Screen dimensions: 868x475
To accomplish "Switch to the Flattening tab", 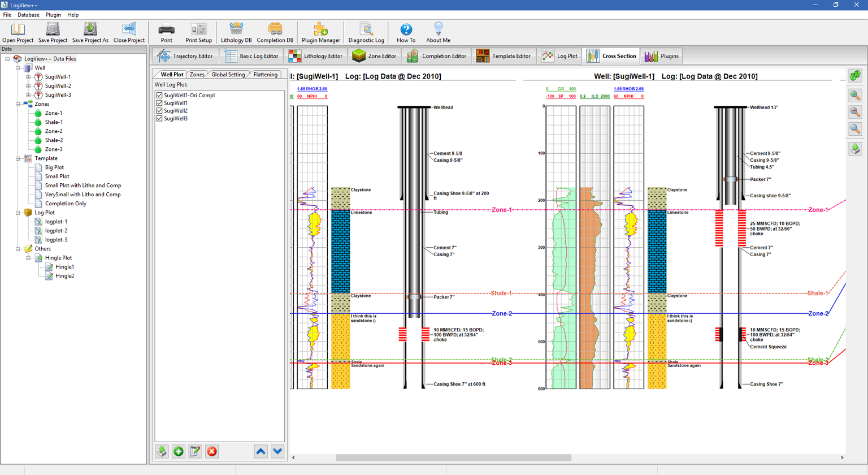I will pyautogui.click(x=265, y=75).
